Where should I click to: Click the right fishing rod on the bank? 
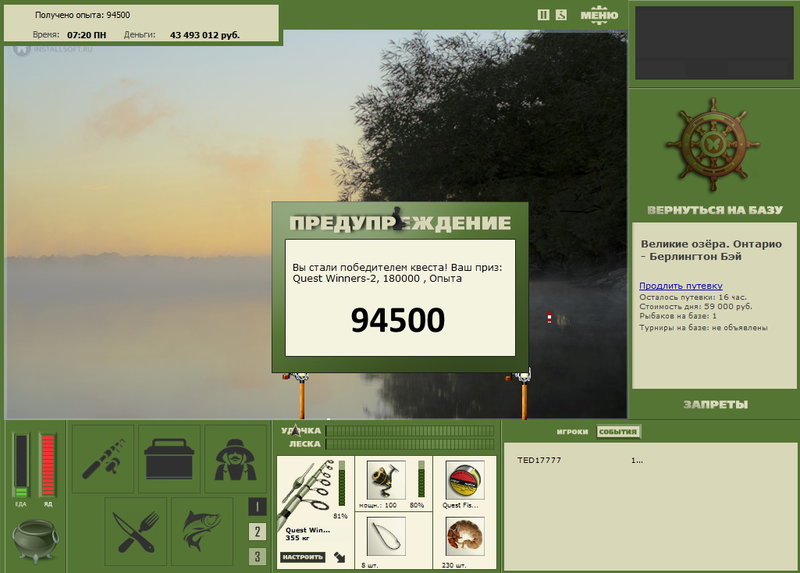click(523, 394)
